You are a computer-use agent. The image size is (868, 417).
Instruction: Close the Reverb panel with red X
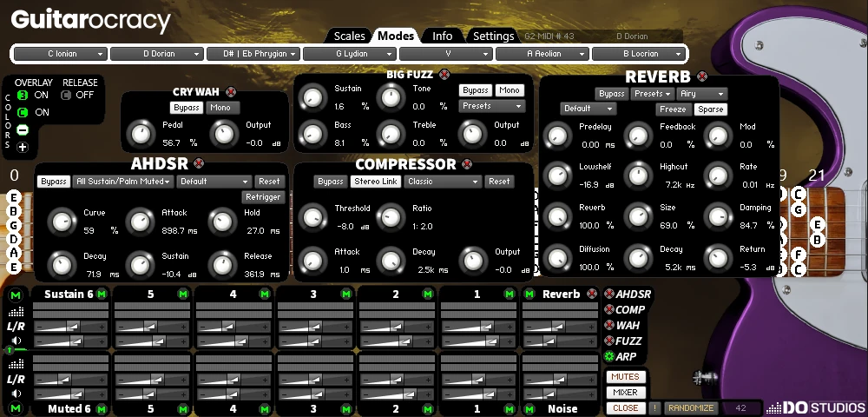[702, 76]
